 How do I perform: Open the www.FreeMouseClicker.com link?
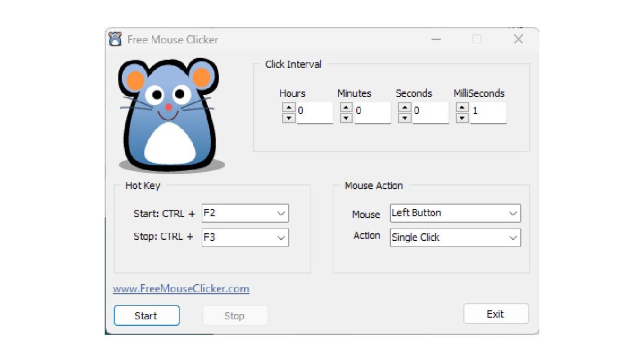[180, 289]
